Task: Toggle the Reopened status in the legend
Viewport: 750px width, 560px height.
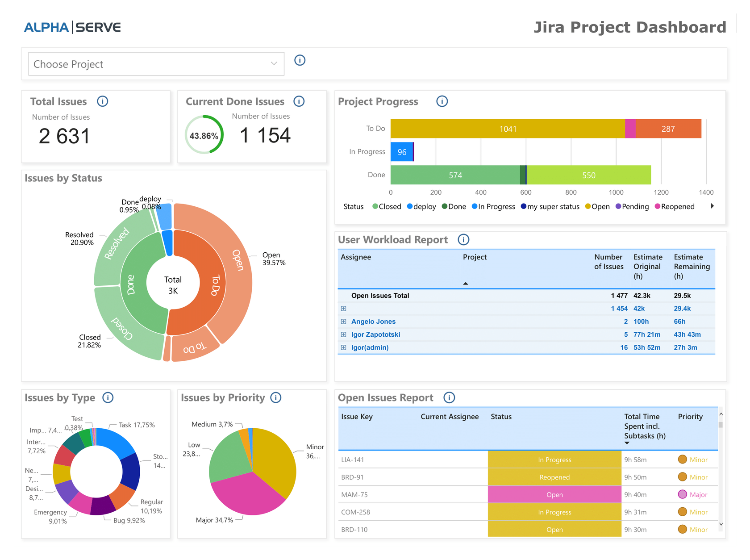Action: point(674,206)
